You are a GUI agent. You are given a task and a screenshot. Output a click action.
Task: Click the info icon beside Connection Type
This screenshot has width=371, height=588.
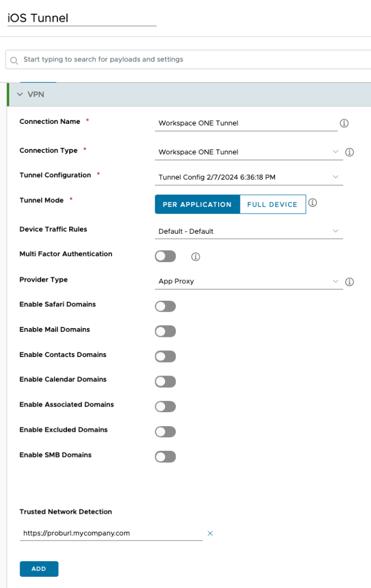(x=350, y=152)
